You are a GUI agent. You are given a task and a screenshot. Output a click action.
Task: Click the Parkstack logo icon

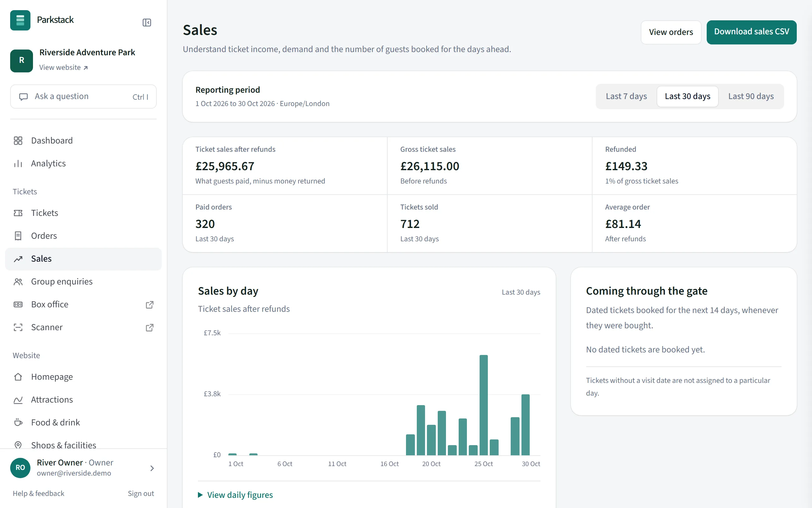(x=20, y=20)
